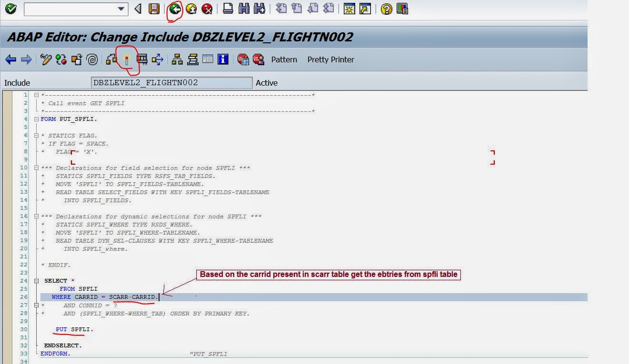Open the Customize Local Layout icon
The height and width of the screenshot is (364, 629).
(402, 9)
